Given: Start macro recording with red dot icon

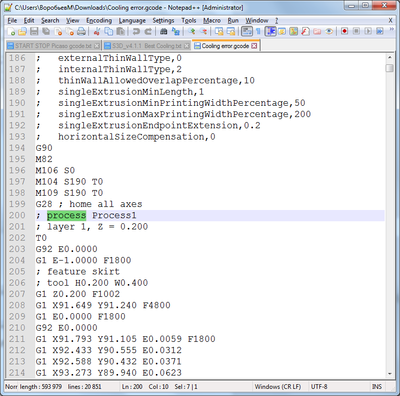Looking at the screenshot, I should (344, 32).
